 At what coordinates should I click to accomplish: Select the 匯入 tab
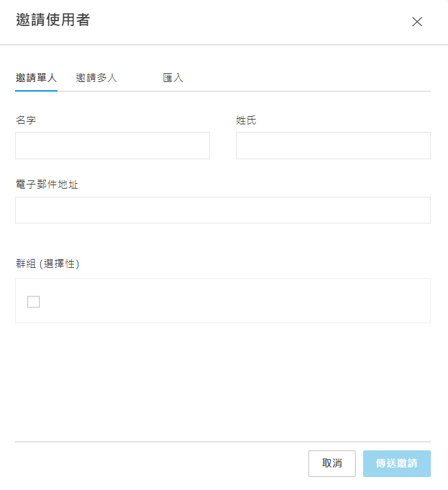point(173,78)
